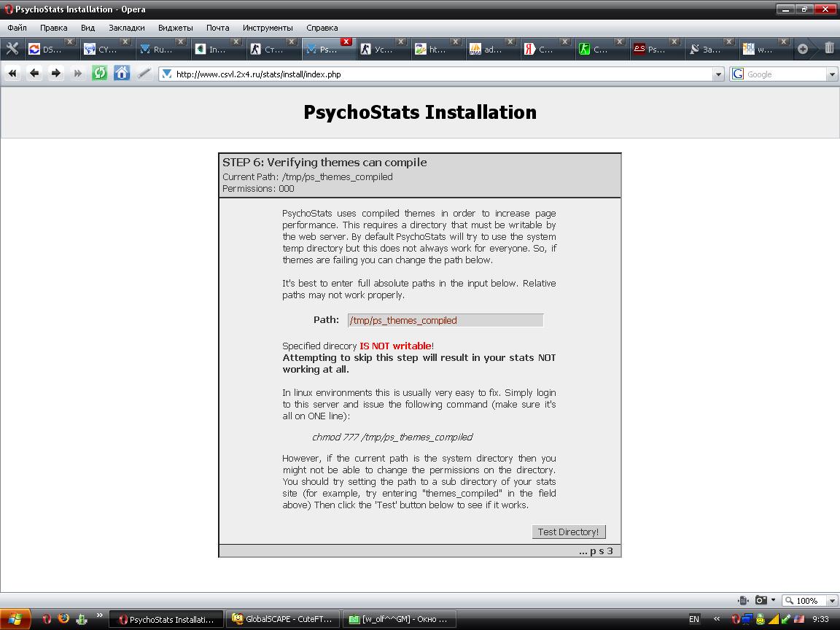Switch to the Yandex С... tab
The width and height of the screenshot is (840, 630).
pyautogui.click(x=546, y=50)
